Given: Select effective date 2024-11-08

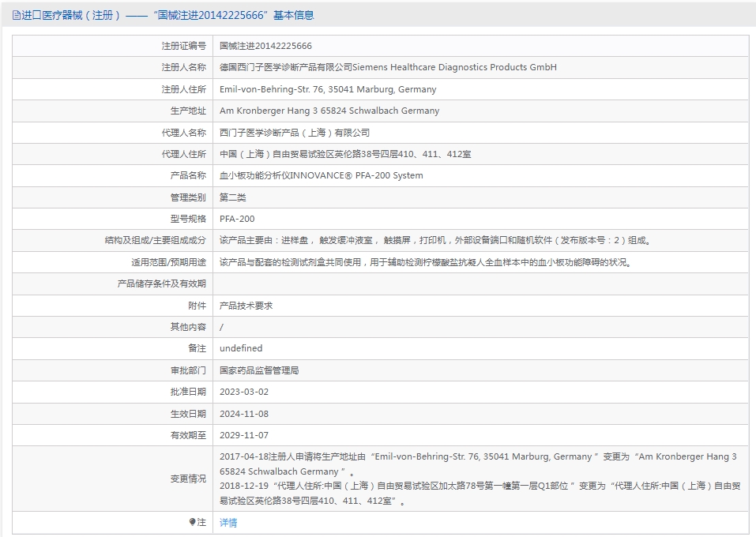Looking at the screenshot, I should (x=244, y=414).
